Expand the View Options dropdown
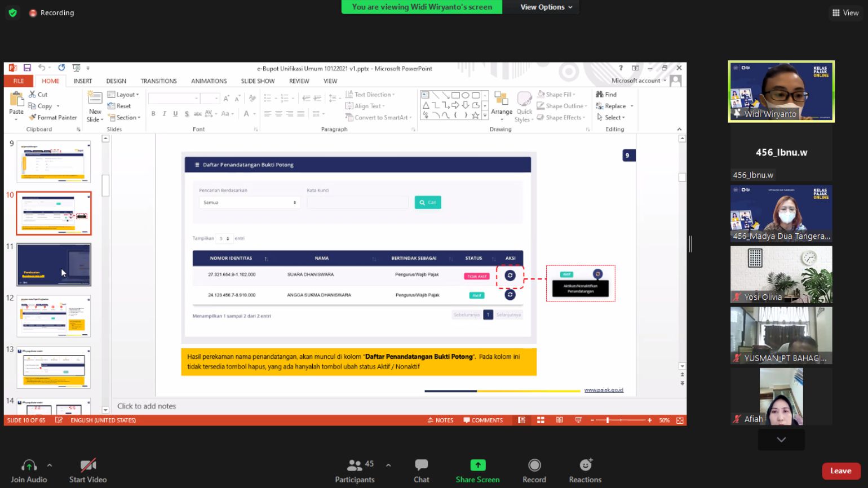Viewport: 868px width, 488px height. point(546,7)
